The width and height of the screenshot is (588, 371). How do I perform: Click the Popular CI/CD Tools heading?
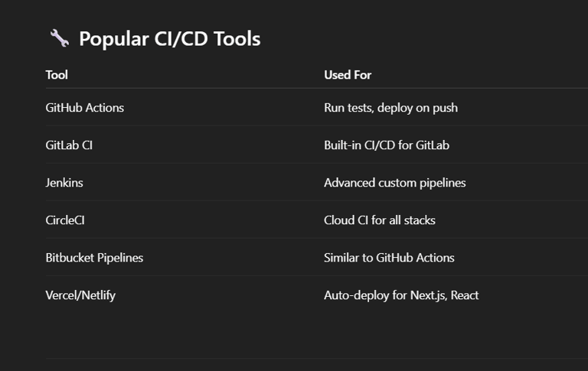169,38
